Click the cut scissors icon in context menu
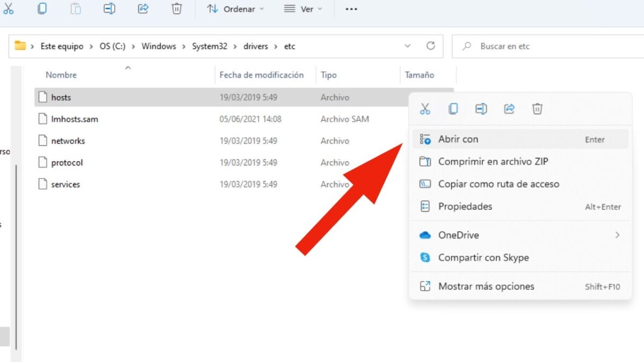The image size is (644, 362). pos(425,109)
